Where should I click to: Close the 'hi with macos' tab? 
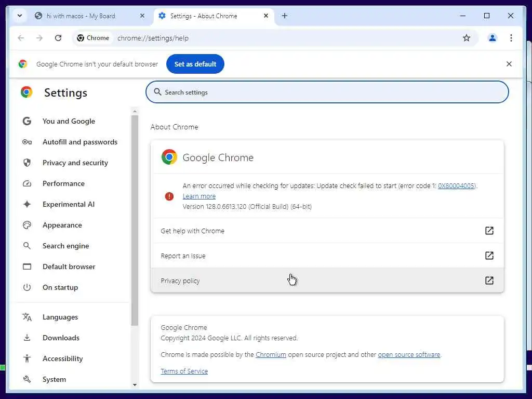tap(142, 16)
